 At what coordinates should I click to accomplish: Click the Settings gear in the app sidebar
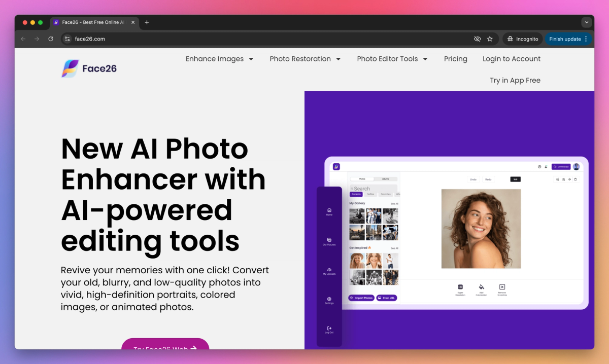click(x=329, y=300)
